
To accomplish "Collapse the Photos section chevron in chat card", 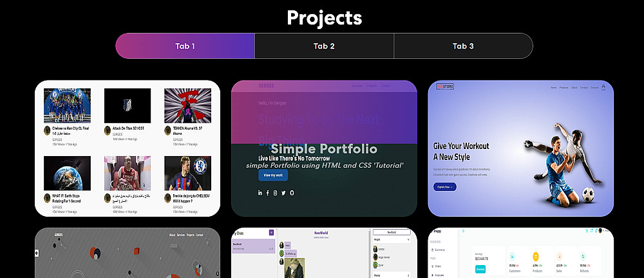I will pos(408,275).
